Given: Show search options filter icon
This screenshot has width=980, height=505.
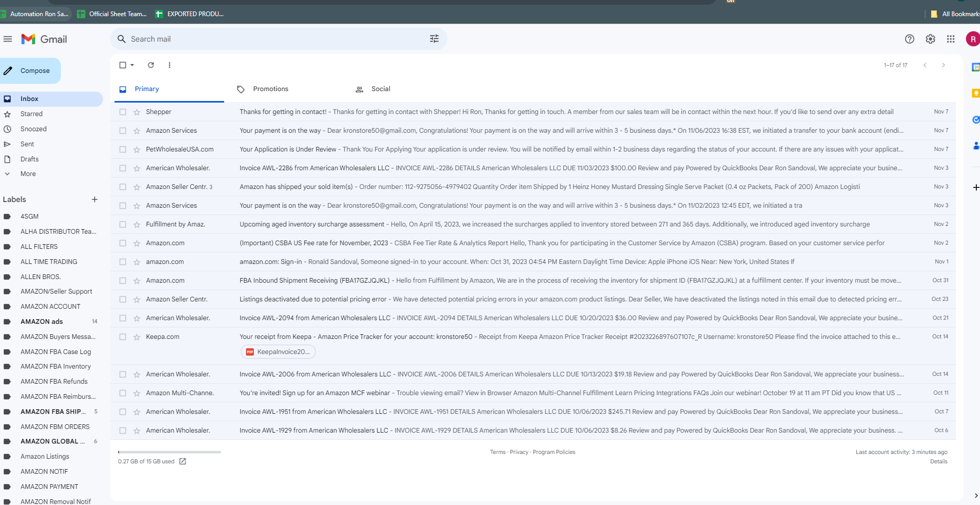Looking at the screenshot, I should (x=434, y=39).
